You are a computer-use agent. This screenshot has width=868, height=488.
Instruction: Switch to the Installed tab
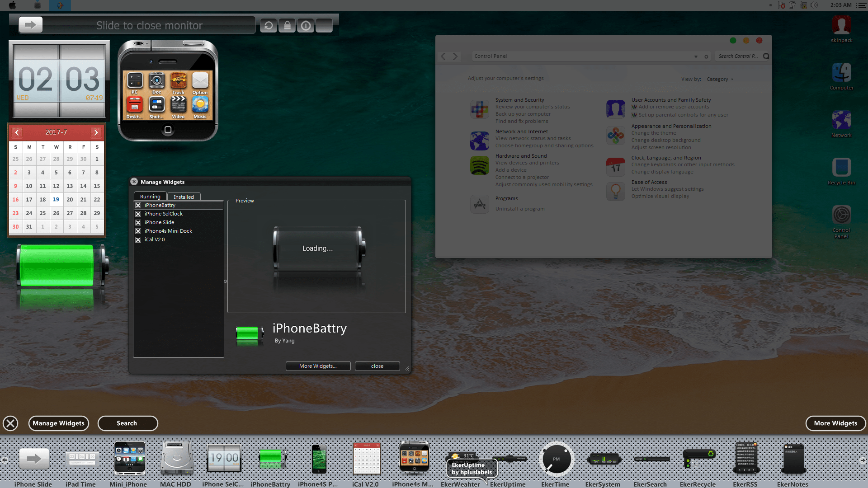tap(184, 197)
